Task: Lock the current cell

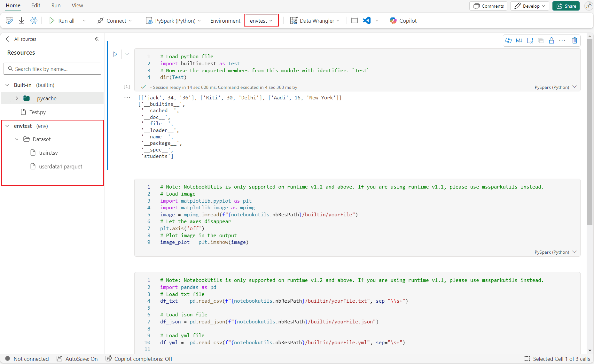Action: (x=551, y=40)
